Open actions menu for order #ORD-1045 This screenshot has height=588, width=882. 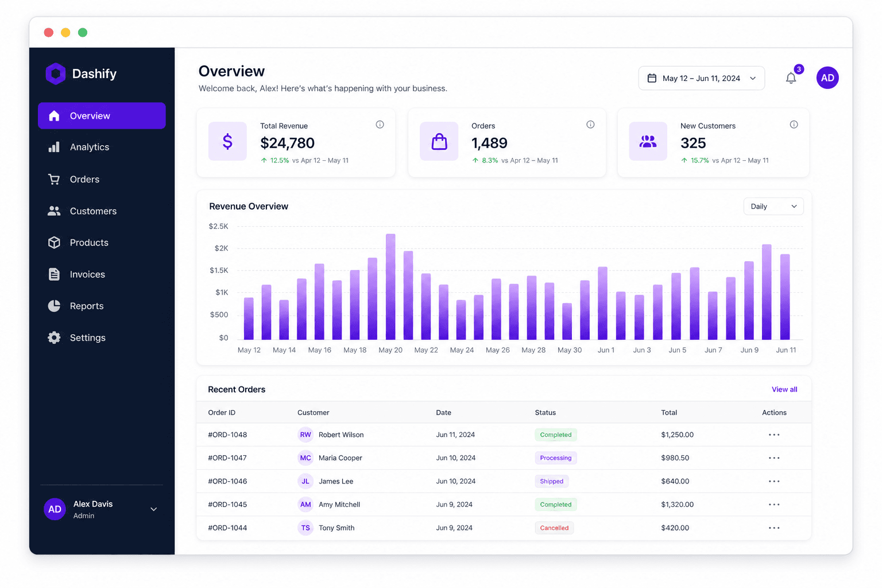774,505
